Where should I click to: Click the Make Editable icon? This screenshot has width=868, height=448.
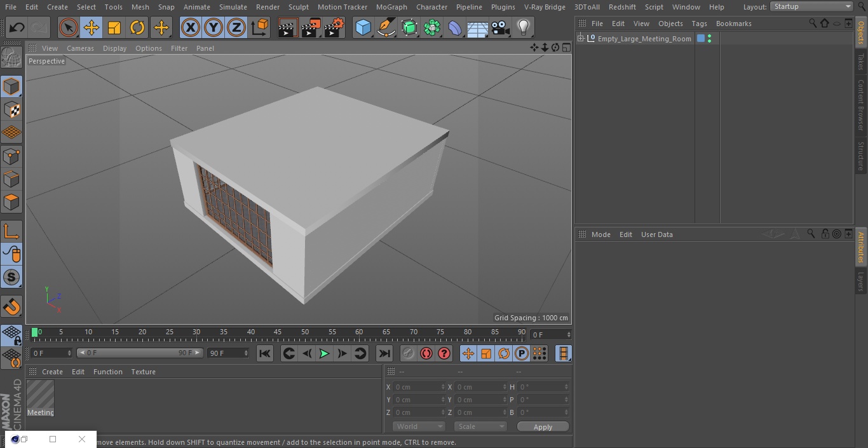(x=11, y=59)
